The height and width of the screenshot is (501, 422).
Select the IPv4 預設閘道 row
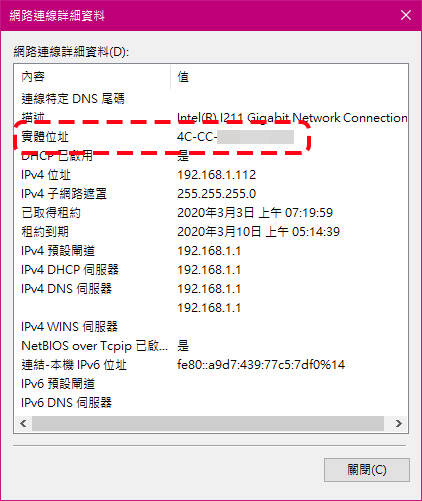211,251
